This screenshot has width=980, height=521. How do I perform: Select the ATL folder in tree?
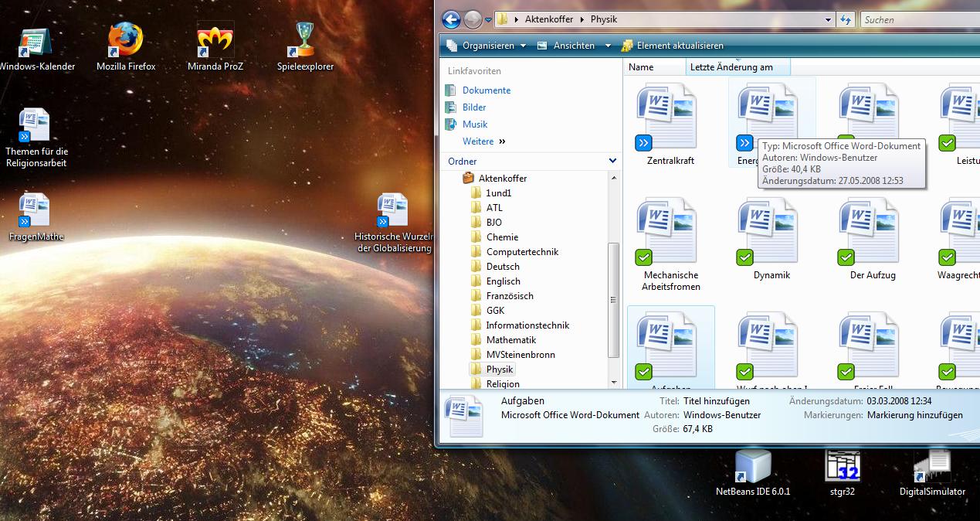coord(494,208)
